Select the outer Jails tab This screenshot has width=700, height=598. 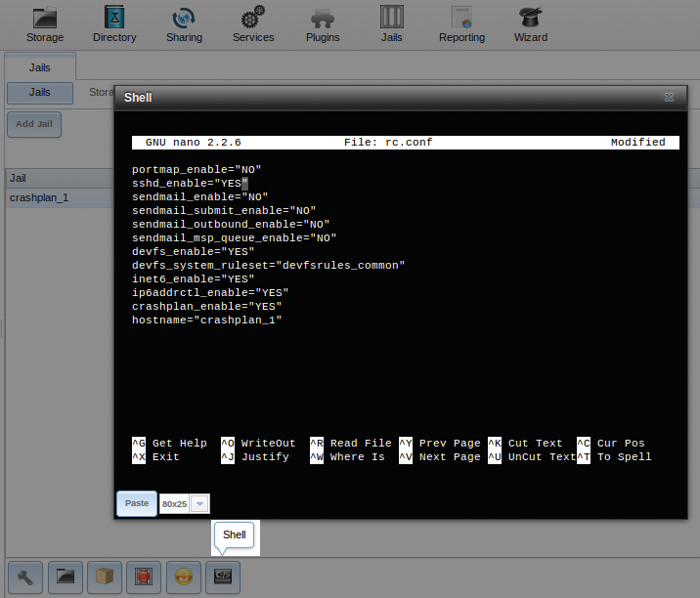click(x=40, y=67)
